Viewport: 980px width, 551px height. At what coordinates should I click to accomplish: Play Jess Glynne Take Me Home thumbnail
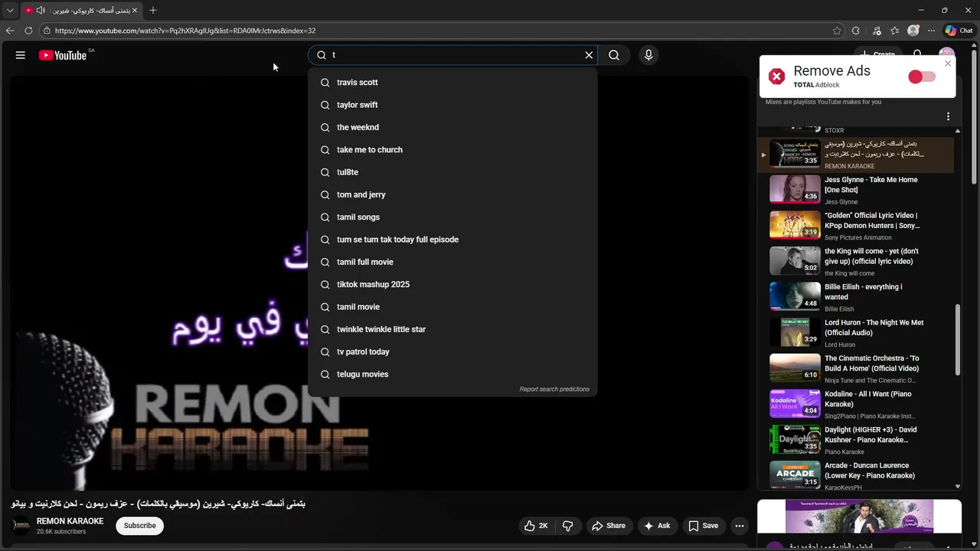click(x=795, y=189)
